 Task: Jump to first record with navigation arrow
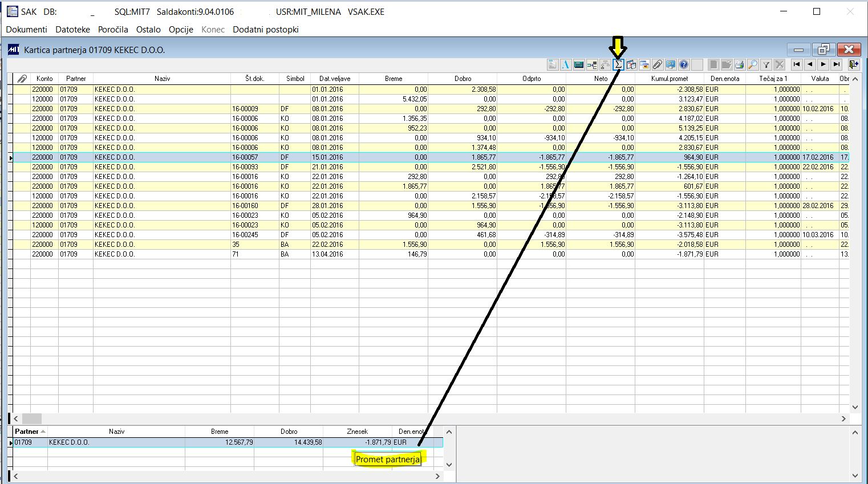point(797,64)
